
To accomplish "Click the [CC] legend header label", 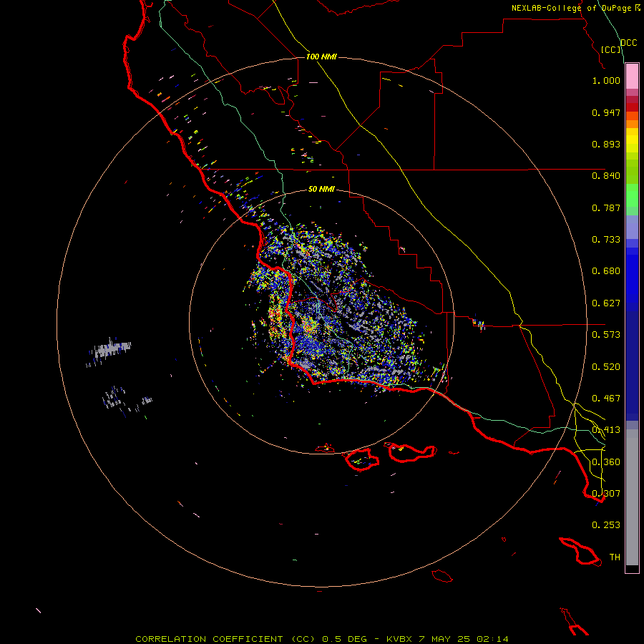I will point(611,49).
